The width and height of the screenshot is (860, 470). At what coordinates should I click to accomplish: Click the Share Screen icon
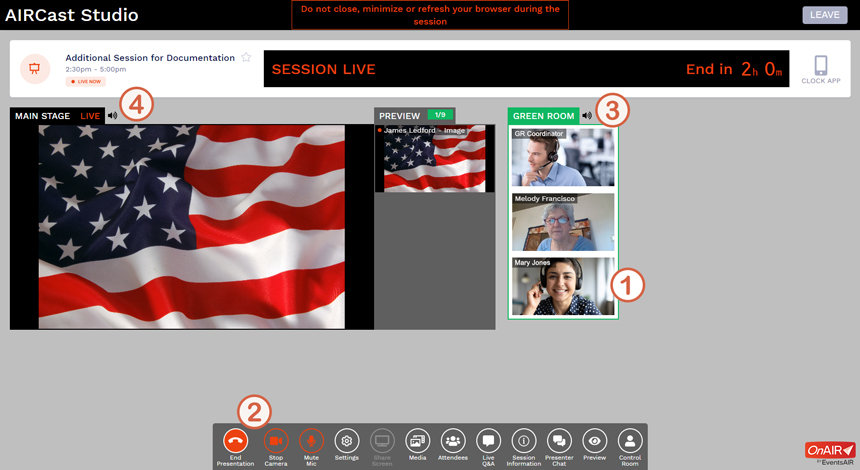click(x=382, y=441)
